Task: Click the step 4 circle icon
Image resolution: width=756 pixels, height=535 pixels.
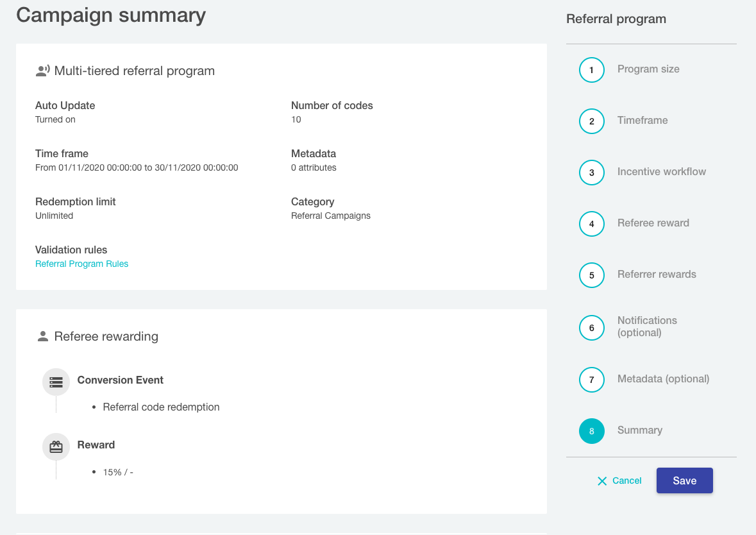Action: (x=592, y=224)
